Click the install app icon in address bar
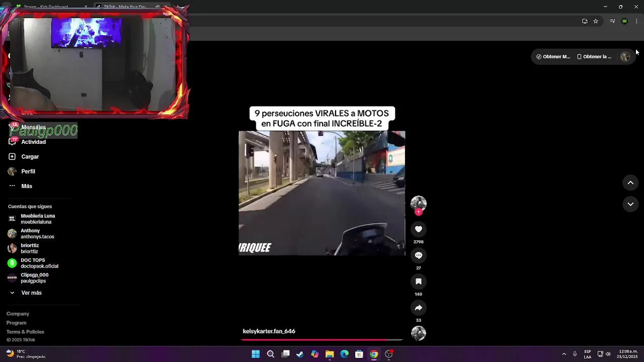The width and height of the screenshot is (644, 362). (585, 21)
